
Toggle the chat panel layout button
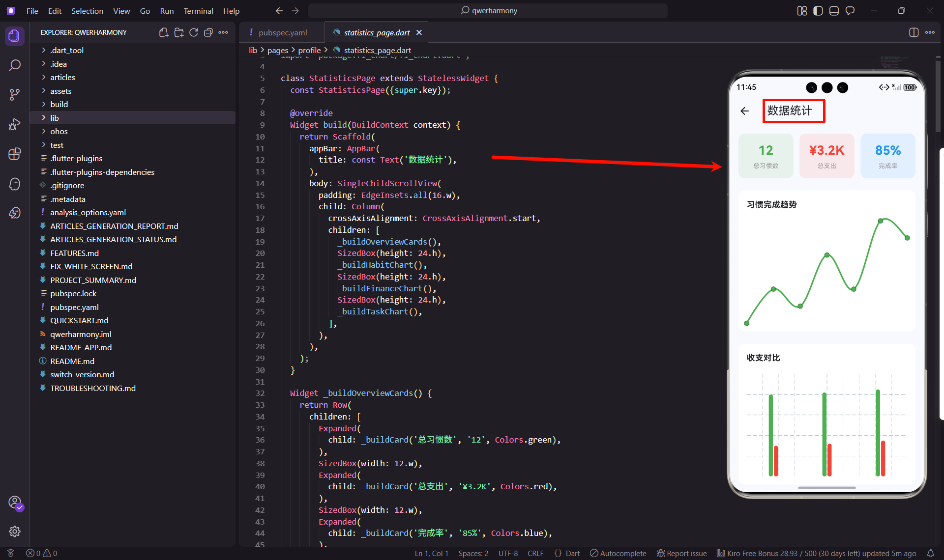point(850,11)
